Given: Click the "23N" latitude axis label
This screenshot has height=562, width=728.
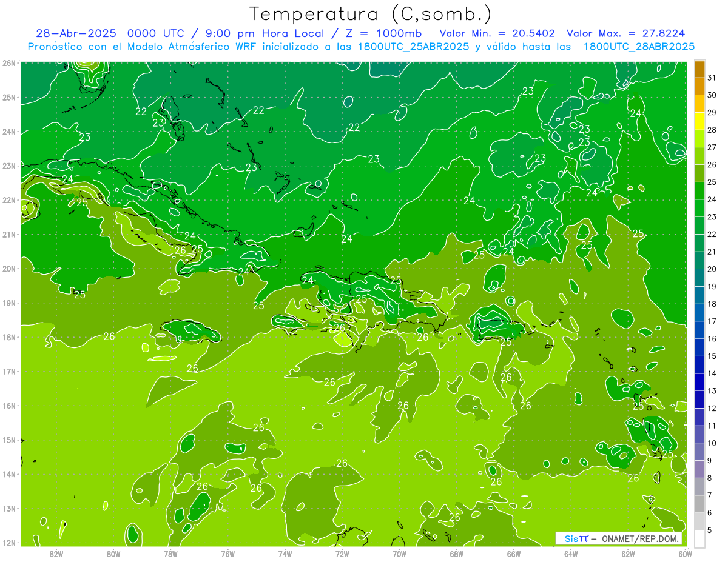Looking at the screenshot, I should [9, 166].
